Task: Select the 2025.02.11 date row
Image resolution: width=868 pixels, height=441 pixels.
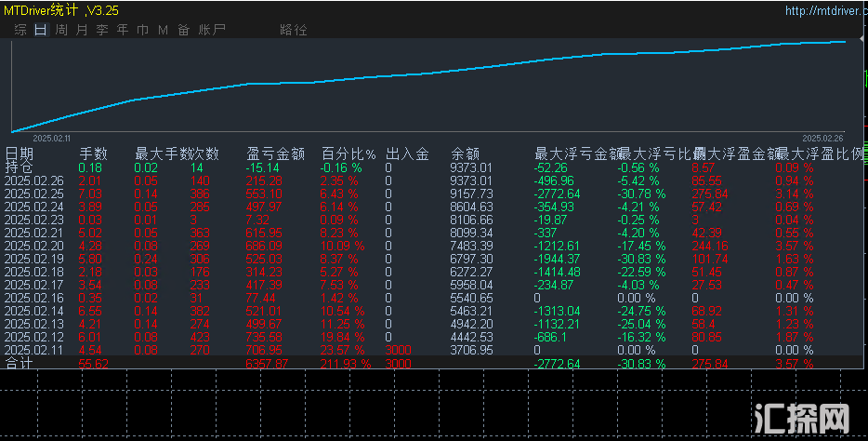Action: pos(33,350)
